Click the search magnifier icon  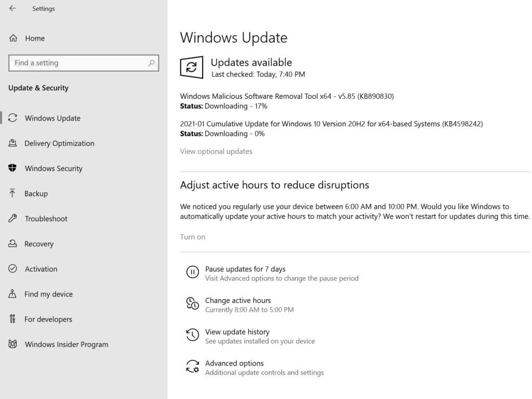(x=151, y=63)
